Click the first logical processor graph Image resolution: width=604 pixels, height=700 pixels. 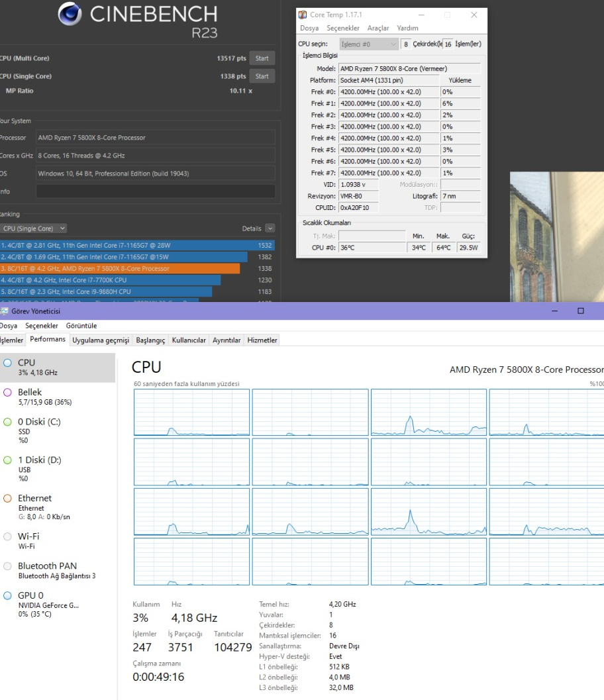point(191,412)
